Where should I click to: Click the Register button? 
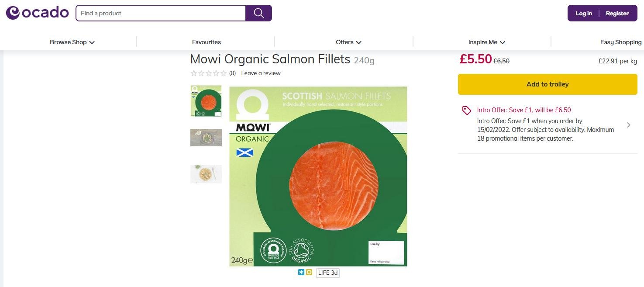pyautogui.click(x=617, y=13)
